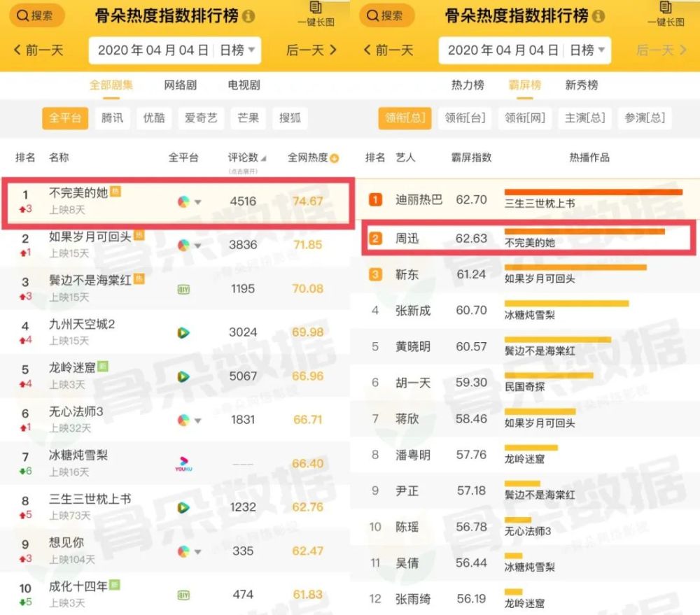Image resolution: width=700 pixels, height=615 pixels.
Task: Open the date picker on the drama ranking screen
Action: pyautogui.click(x=153, y=50)
